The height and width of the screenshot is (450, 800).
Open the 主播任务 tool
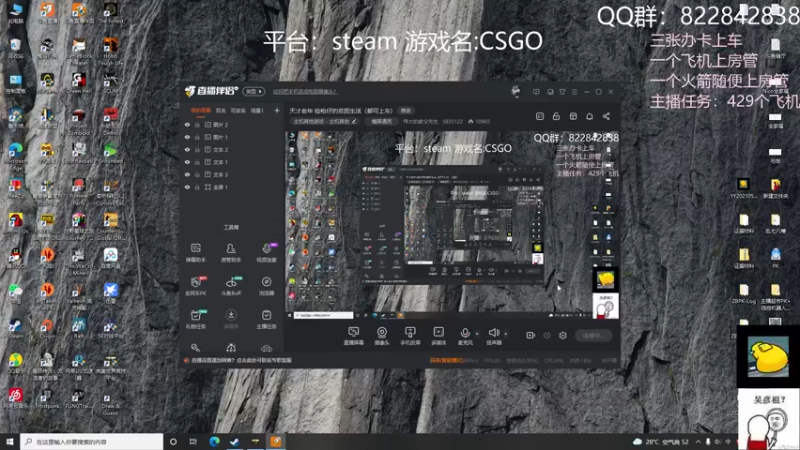click(266, 319)
